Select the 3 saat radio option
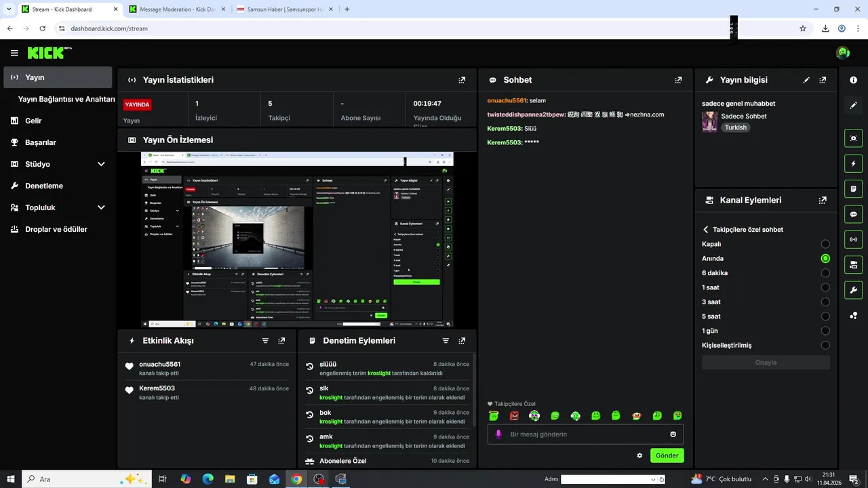 tap(825, 302)
